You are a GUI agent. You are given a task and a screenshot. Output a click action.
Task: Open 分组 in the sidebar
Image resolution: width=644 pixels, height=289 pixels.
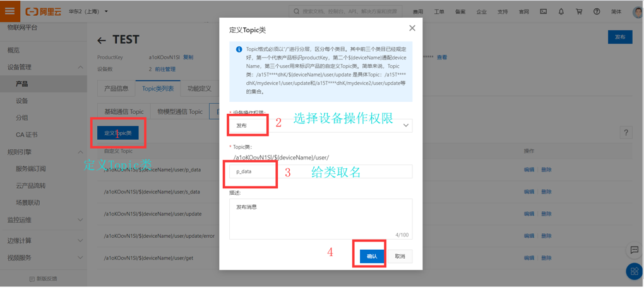[x=21, y=118]
